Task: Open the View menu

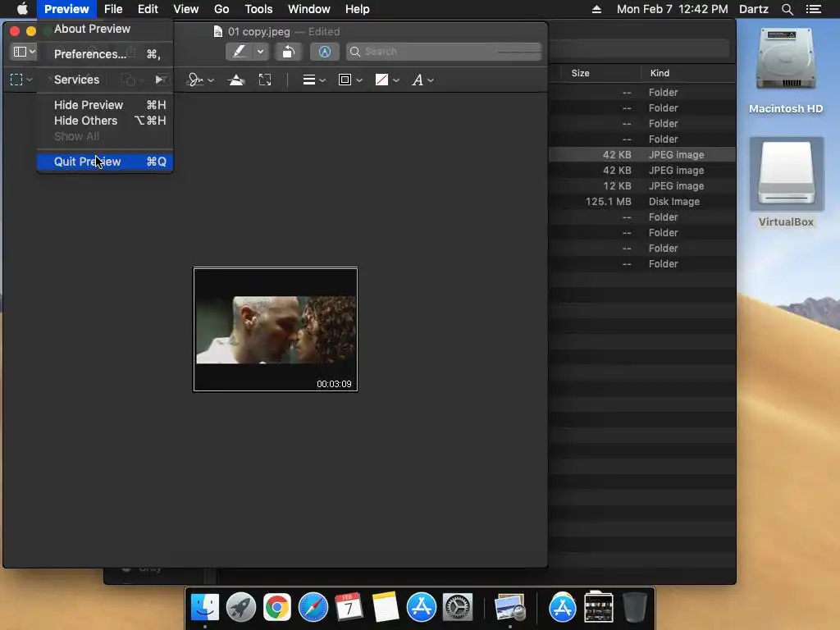Action: coord(186,9)
